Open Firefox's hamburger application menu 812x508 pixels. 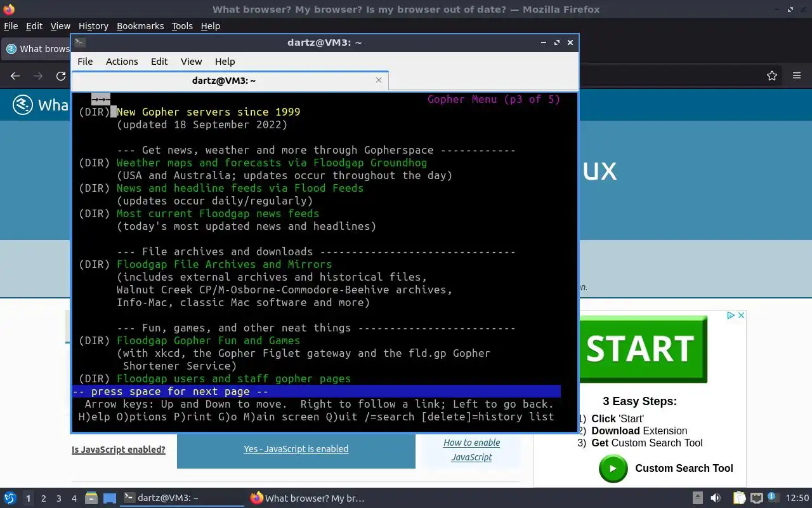point(797,76)
